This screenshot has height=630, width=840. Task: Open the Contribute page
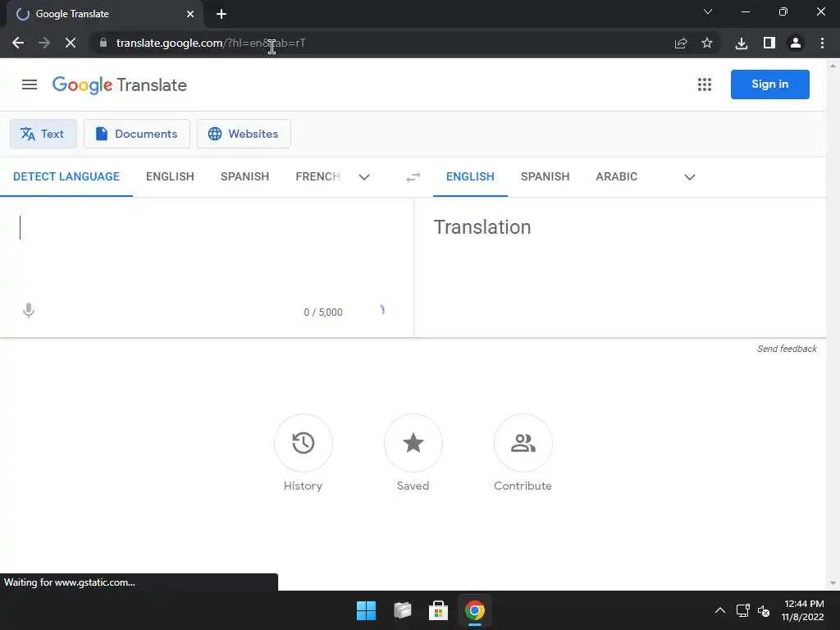tap(523, 453)
